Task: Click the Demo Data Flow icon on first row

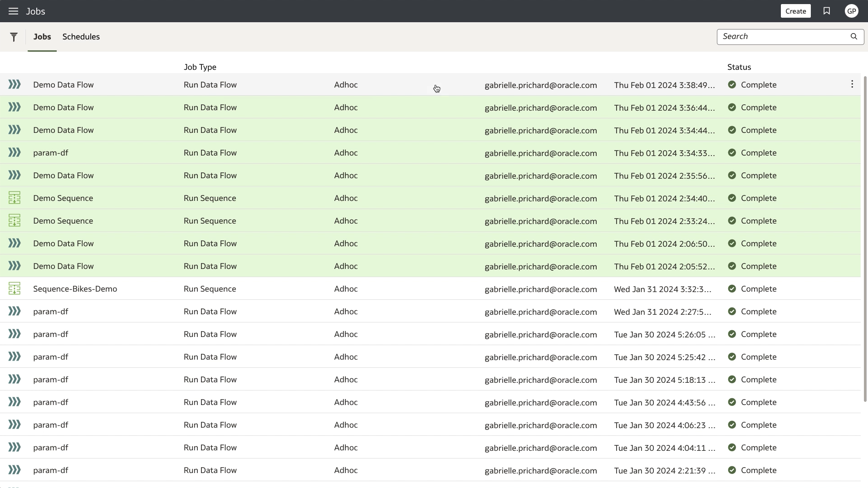Action: [14, 84]
